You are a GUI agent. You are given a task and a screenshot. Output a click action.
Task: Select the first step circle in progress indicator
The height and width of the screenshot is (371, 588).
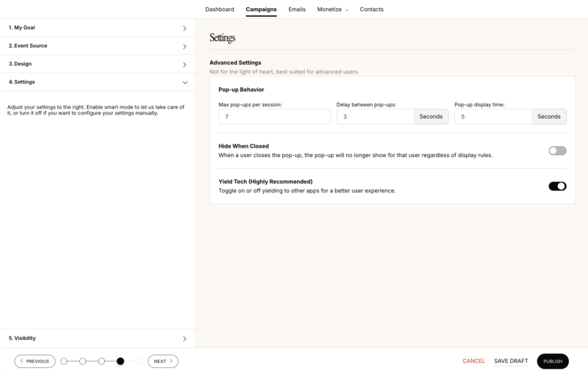coord(64,361)
